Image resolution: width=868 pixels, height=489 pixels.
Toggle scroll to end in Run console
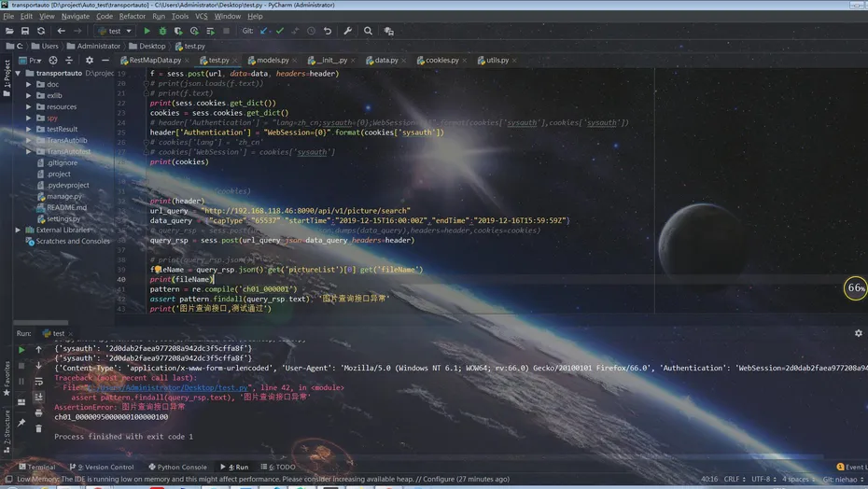point(38,397)
